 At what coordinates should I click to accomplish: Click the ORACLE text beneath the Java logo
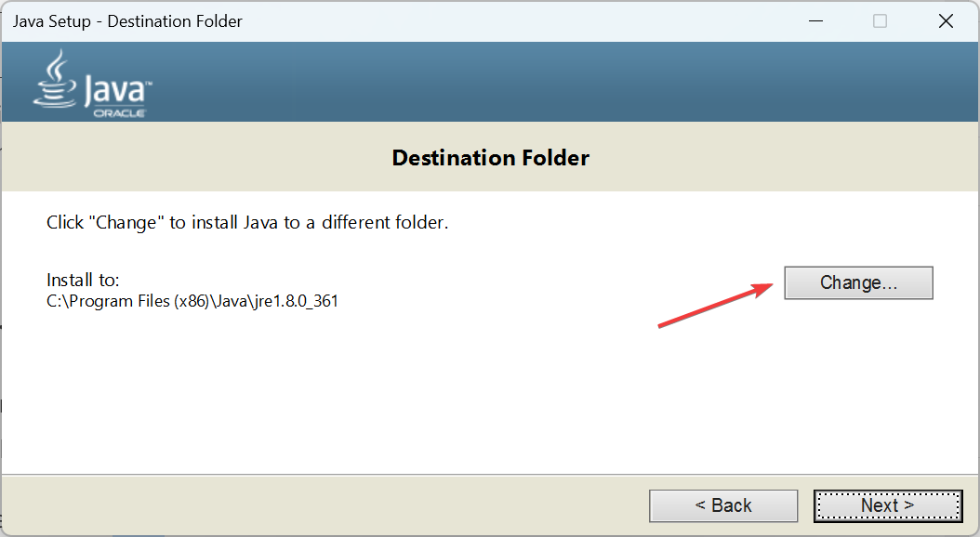tap(119, 113)
